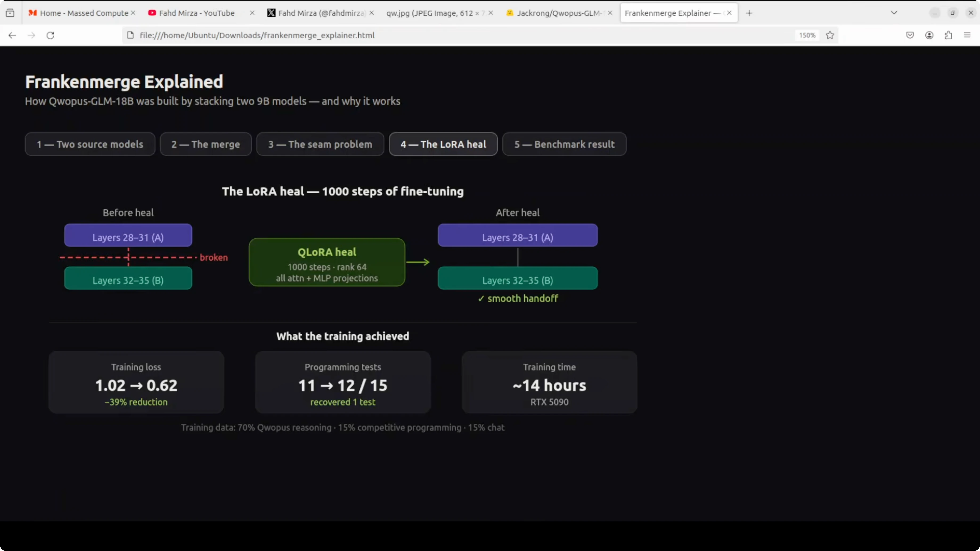Select step 5 Benchmark result

coord(564,144)
